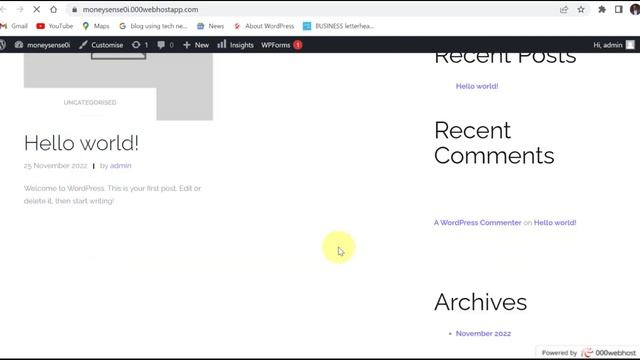
Task: Open YouTube bookmark
Action: 55,26
